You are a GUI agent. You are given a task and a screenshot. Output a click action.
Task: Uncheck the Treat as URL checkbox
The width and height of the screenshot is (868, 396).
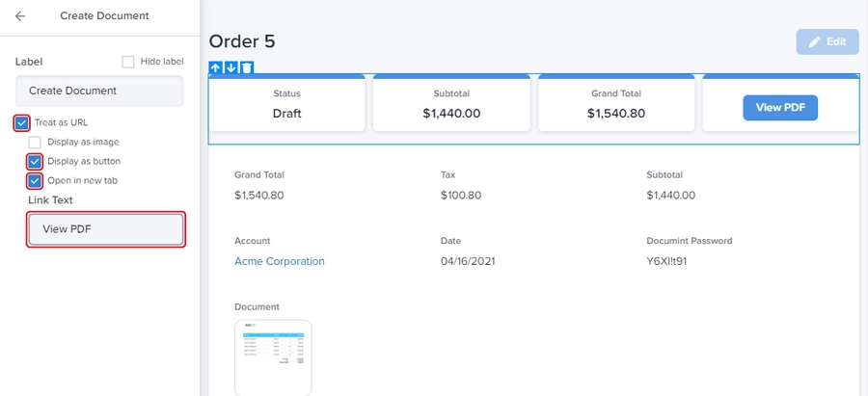pos(21,122)
